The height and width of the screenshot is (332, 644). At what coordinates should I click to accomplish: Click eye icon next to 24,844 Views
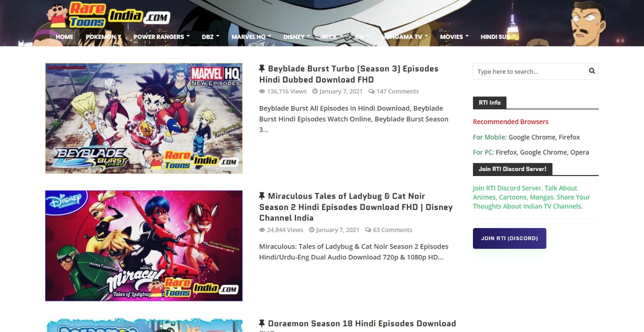(262, 230)
